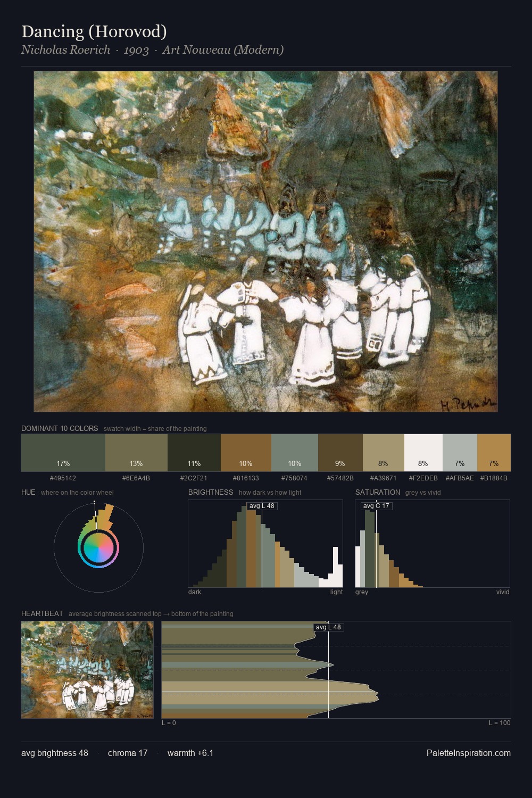Image resolution: width=532 pixels, height=798 pixels.
Task: Click the 'avg L 48' heartbeat chart label
Action: tap(328, 627)
